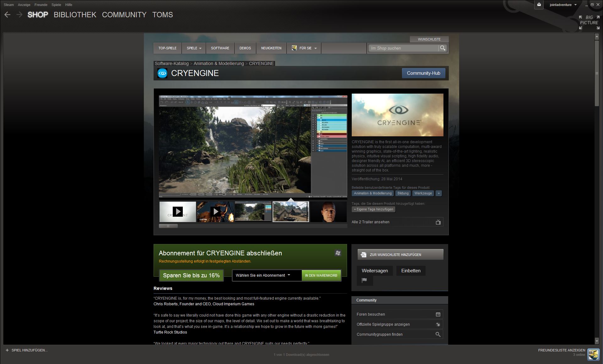Select the sandbox editor screenshot thumbnail
Image resolution: width=603 pixels, height=364 pixels.
click(x=253, y=212)
